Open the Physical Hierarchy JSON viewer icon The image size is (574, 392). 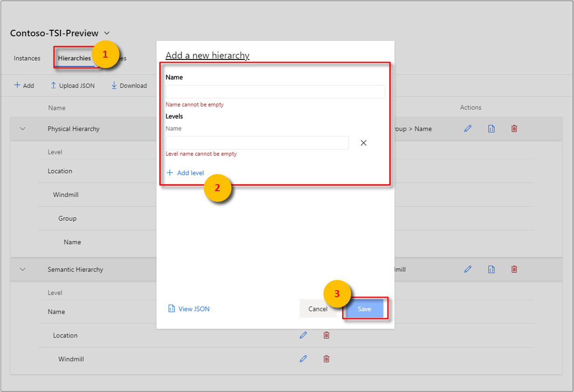(x=491, y=128)
